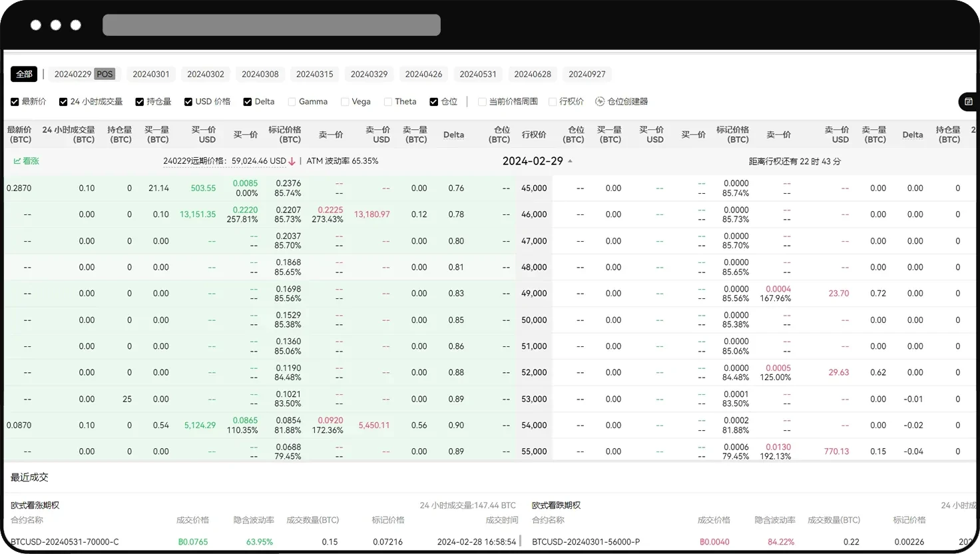Uncheck 24 小时成交量 checkbox
The image size is (980, 554).
pyautogui.click(x=63, y=102)
